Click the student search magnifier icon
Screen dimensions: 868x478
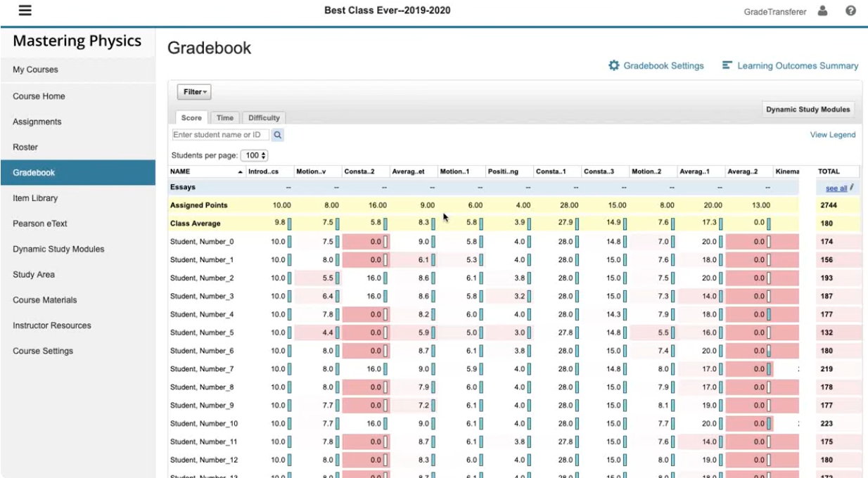(x=278, y=134)
